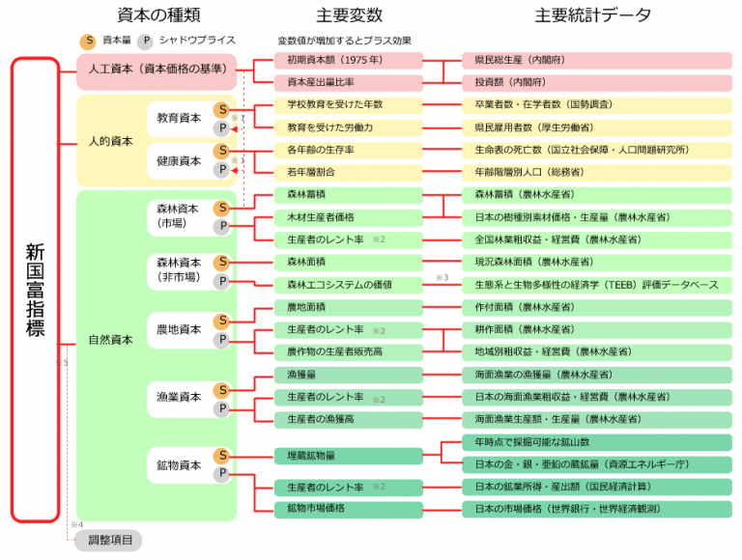This screenshot has height=560, width=742.
Task: Click the S circle beside 漁業資本
Action: (x=221, y=390)
